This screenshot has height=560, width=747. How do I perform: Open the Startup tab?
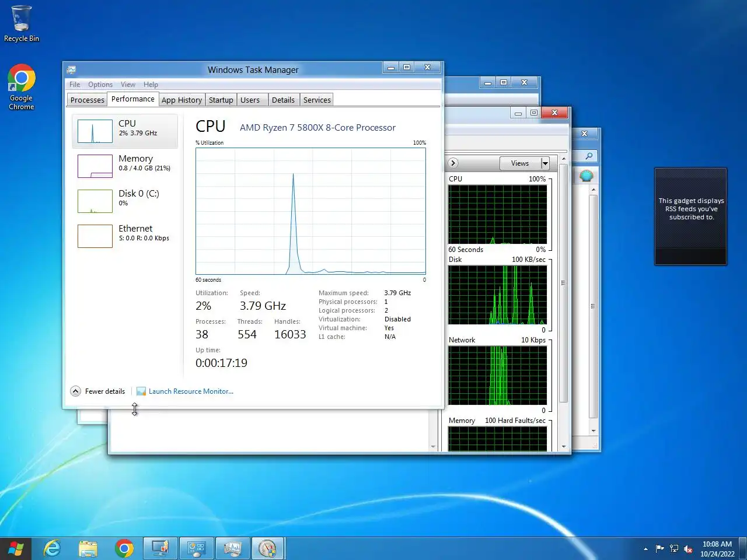coord(221,100)
